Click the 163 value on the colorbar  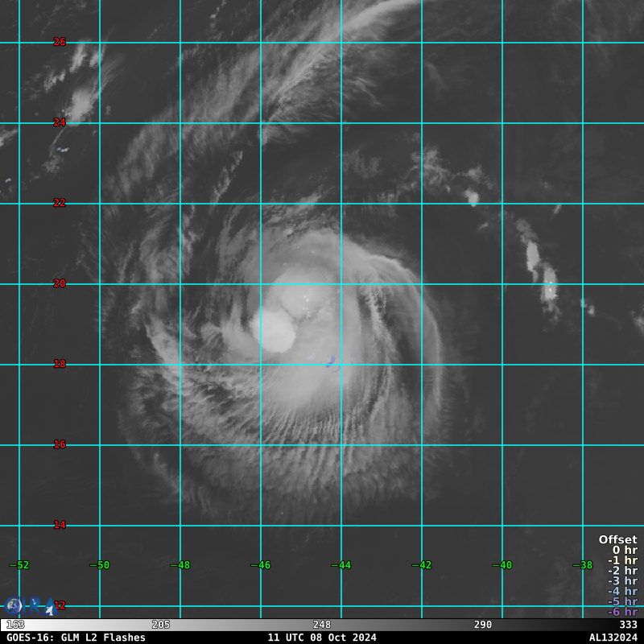point(15,625)
